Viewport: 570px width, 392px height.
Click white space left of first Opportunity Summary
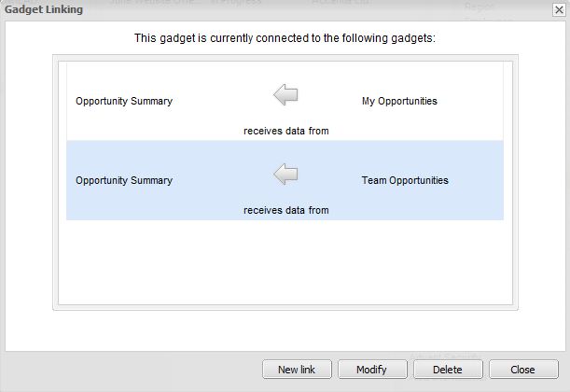(x=71, y=101)
